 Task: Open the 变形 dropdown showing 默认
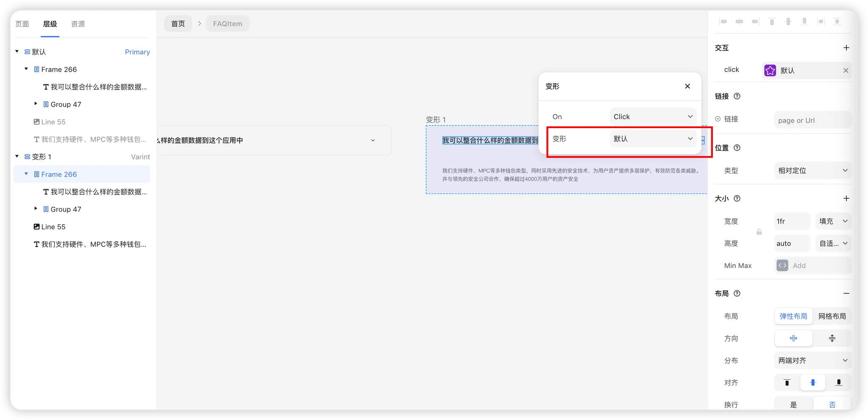click(x=653, y=139)
